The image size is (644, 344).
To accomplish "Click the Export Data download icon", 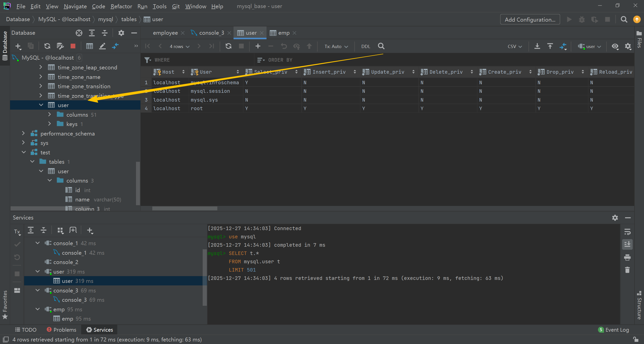I will 537,46.
